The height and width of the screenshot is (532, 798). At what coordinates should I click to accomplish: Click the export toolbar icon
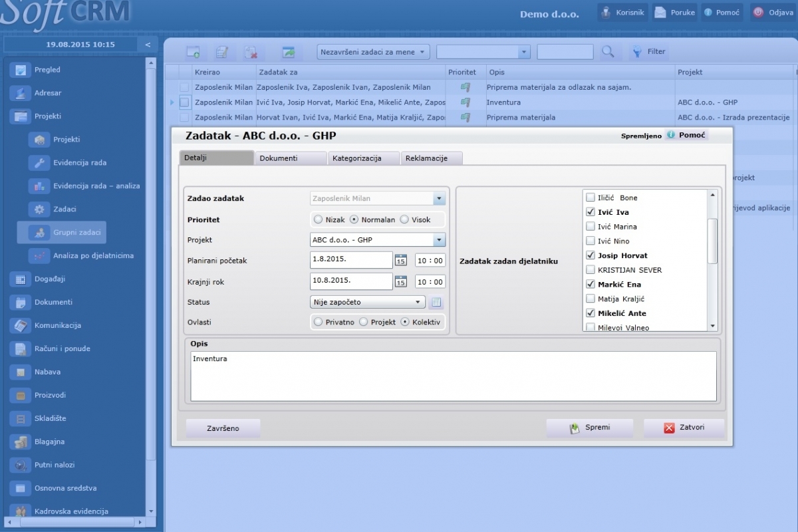coord(288,52)
